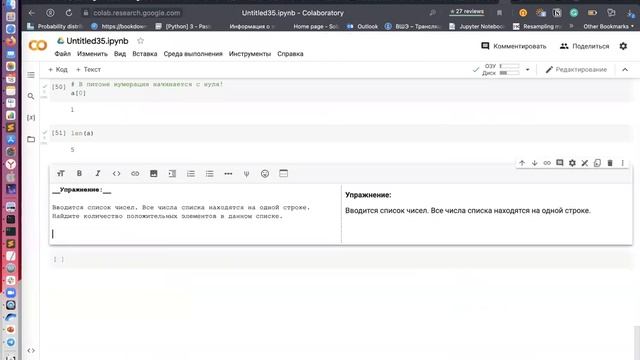Screen dimensions: 640x360
Task: Insert a link in text cell
Action: click(135, 173)
